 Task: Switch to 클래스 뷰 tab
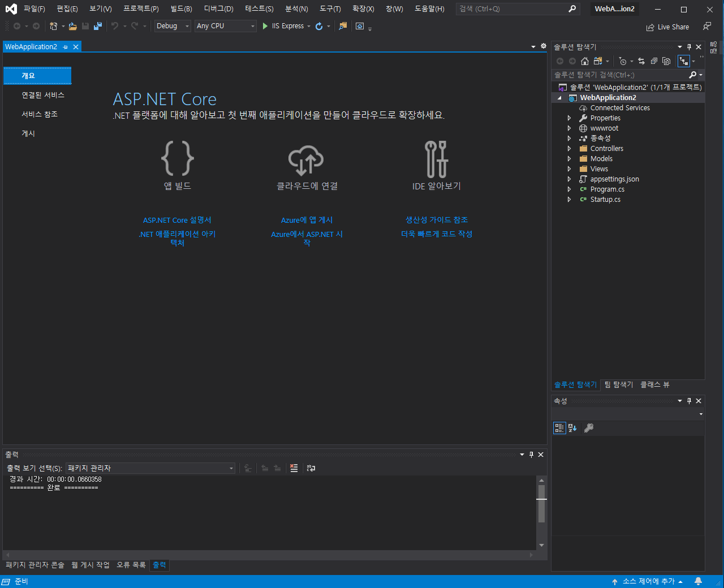coord(654,384)
